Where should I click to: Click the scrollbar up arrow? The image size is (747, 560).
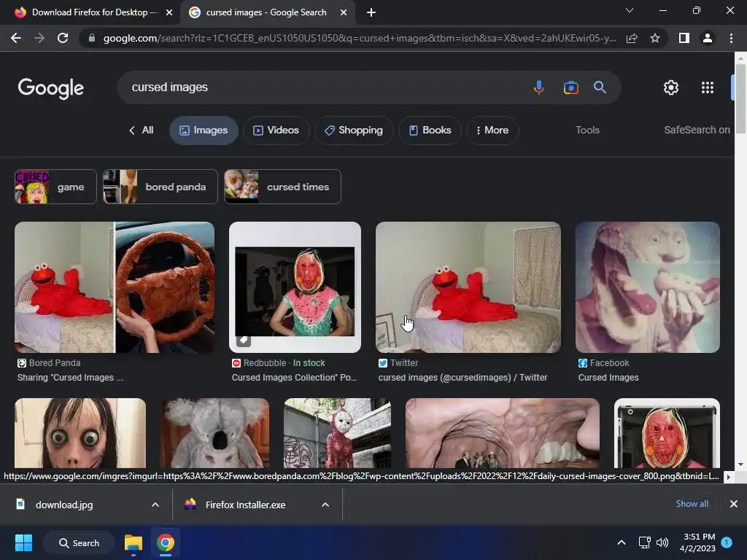tap(740, 58)
